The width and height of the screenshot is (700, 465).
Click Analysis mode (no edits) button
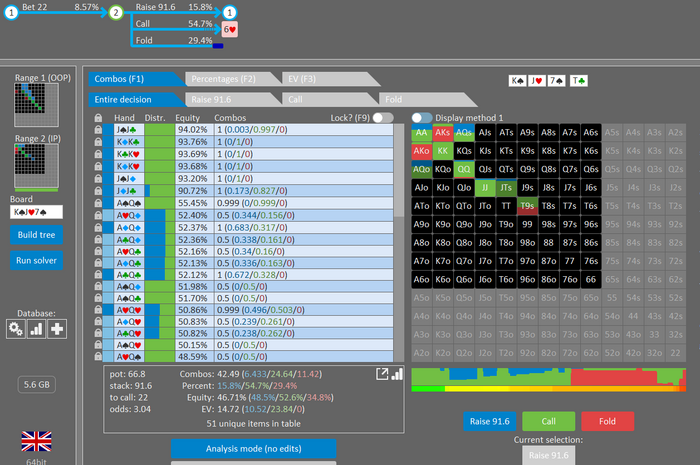(x=253, y=448)
